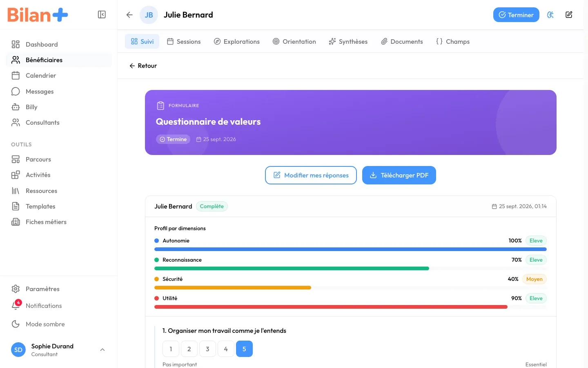Switch to the Synthèses tab
Image resolution: width=588 pixels, height=368 pixels.
pyautogui.click(x=348, y=41)
